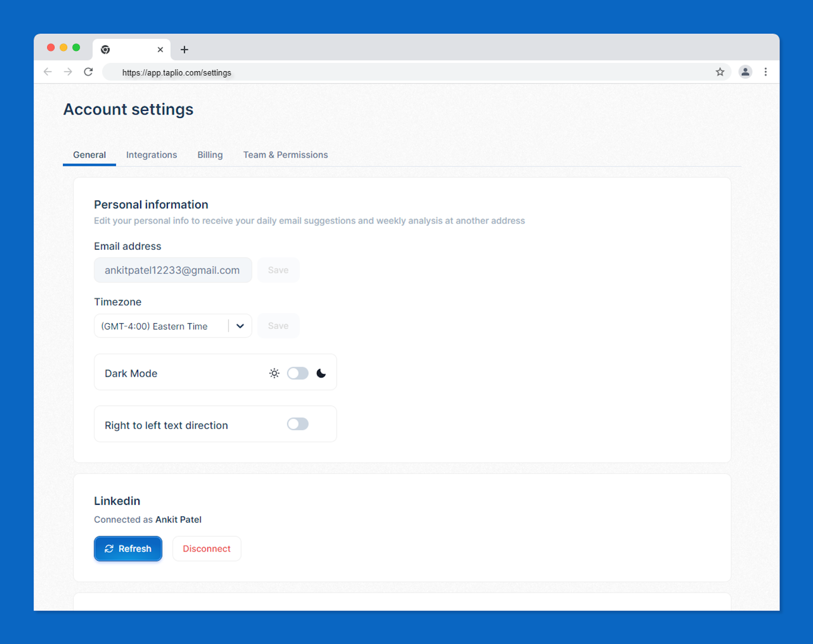Click the Timezone label
Viewport: 813px width, 644px height.
tap(118, 302)
